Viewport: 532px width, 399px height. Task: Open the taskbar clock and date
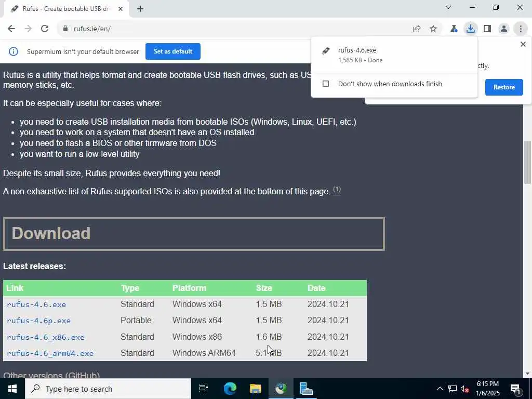488,389
